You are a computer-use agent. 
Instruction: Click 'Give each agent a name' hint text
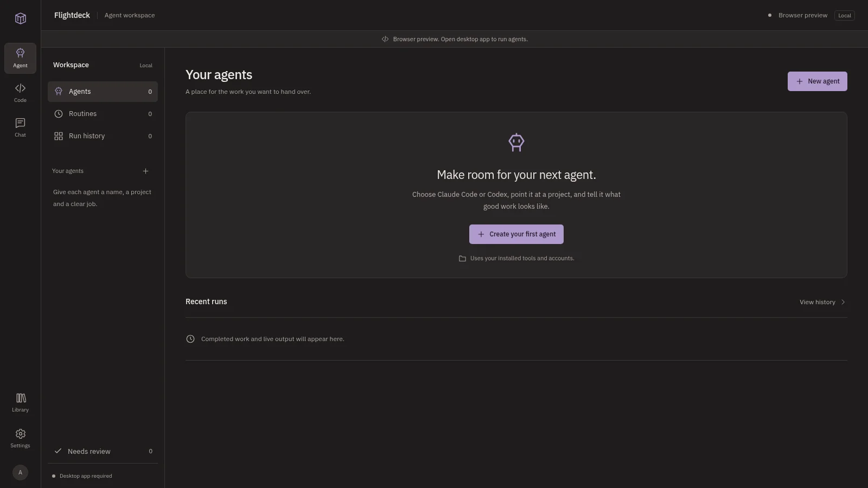(102, 198)
